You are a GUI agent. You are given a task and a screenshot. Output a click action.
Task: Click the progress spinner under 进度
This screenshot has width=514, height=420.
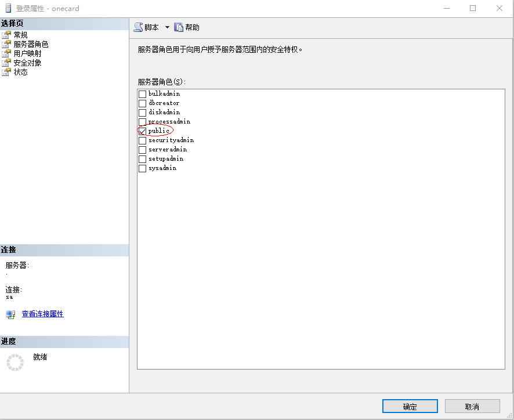click(15, 363)
